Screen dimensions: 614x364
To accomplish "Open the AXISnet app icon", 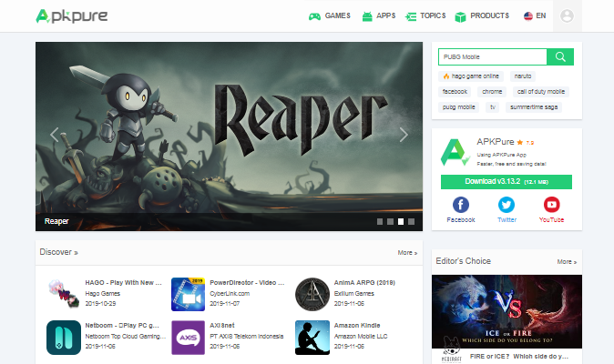I will (188, 338).
